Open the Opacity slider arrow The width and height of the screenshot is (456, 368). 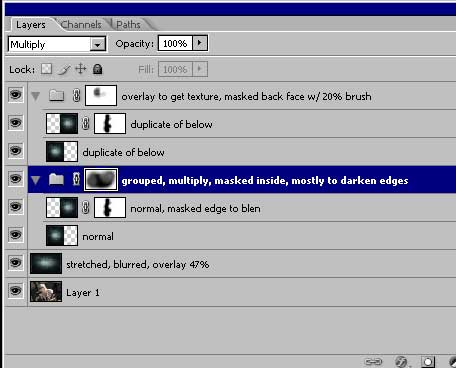[200, 43]
